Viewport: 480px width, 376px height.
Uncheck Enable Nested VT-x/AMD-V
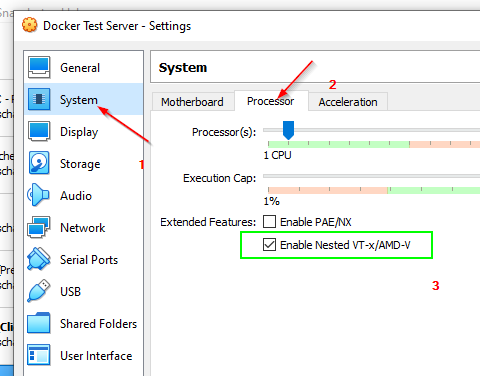tap(269, 245)
